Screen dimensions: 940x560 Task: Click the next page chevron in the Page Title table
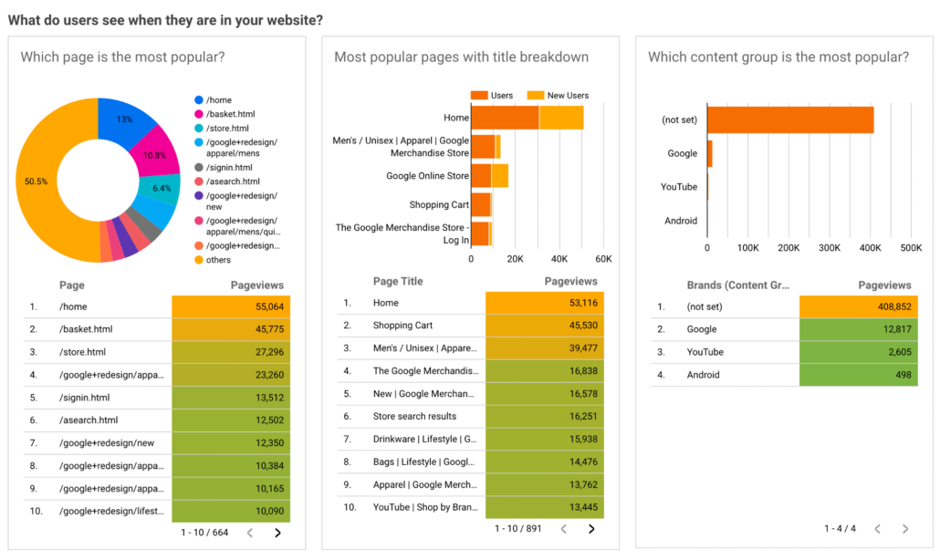click(591, 527)
